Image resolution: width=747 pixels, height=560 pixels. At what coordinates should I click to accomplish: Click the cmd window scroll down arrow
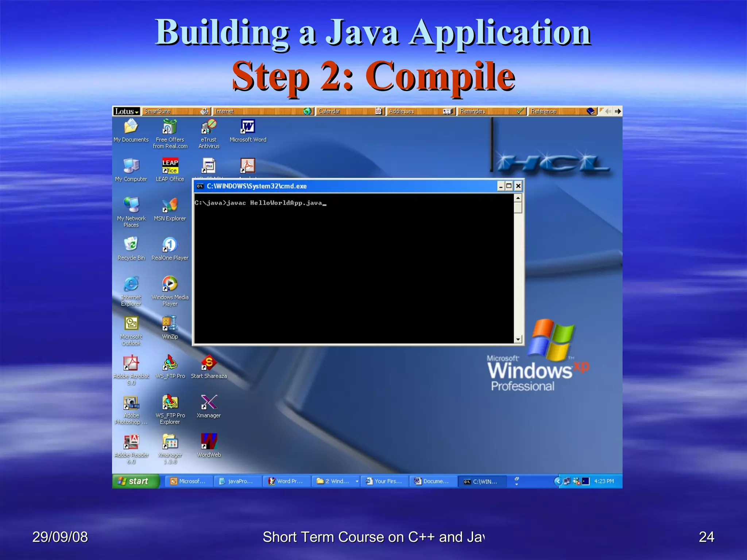518,339
